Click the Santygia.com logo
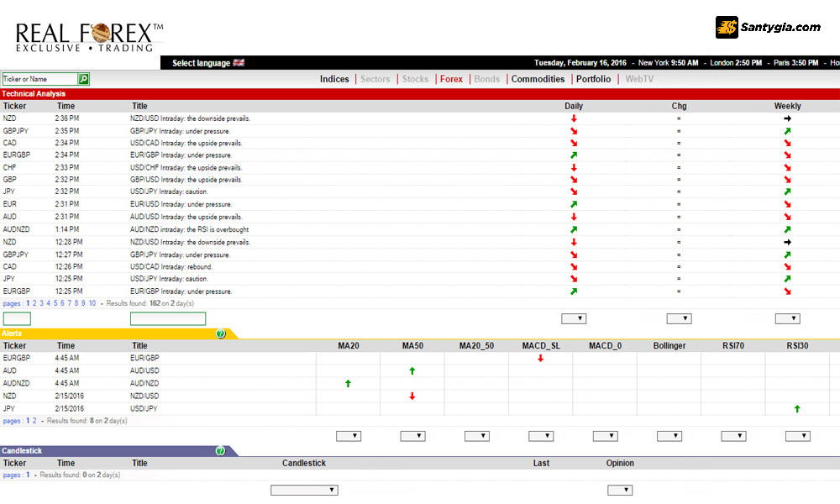This screenshot has width=840, height=504. pos(768,28)
